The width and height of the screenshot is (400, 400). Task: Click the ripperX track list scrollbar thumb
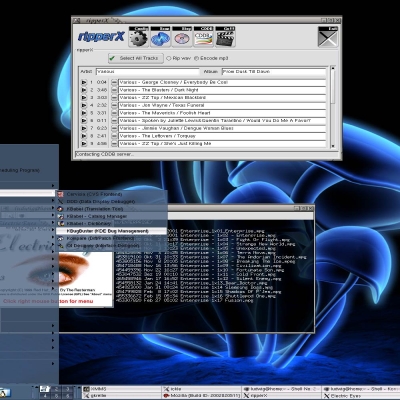pyautogui.click(x=332, y=87)
